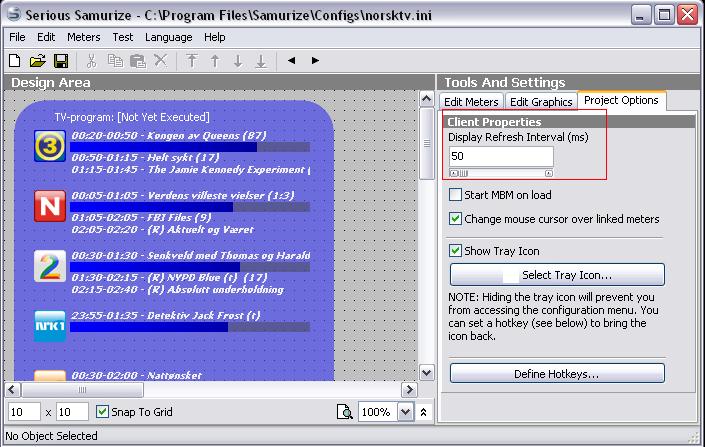705x447 pixels.
Task: Select 'FBI Files (9)' listing
Action: point(141,218)
